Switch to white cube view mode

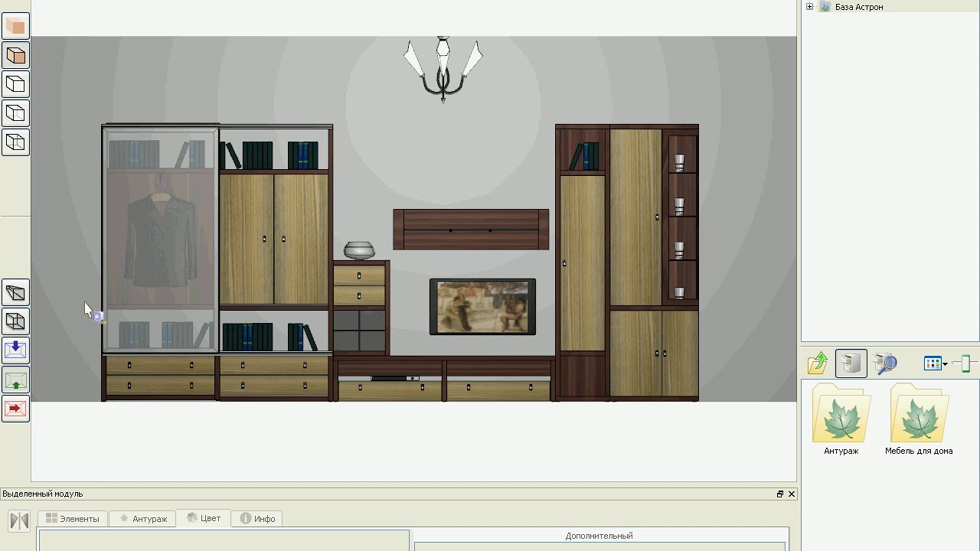(x=15, y=84)
